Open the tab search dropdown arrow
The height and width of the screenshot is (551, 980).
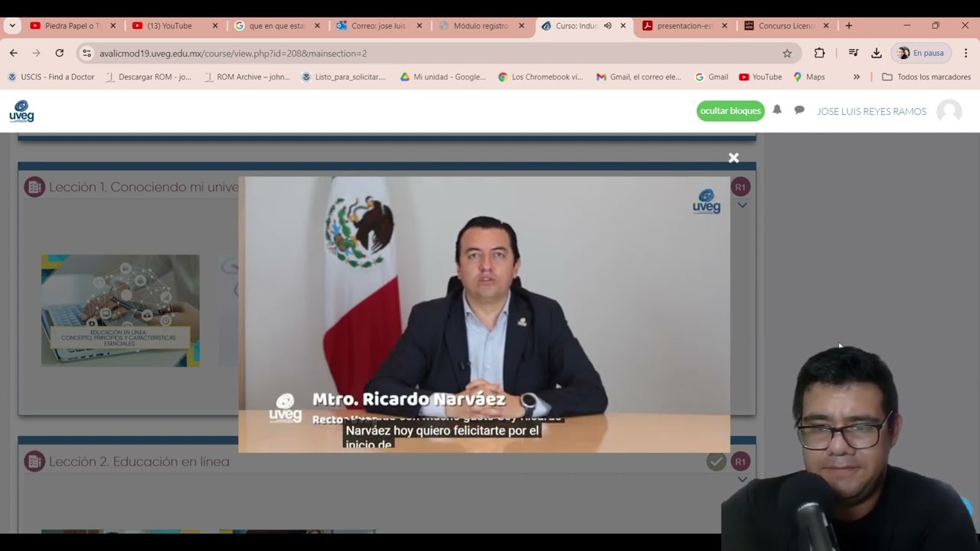click(12, 25)
